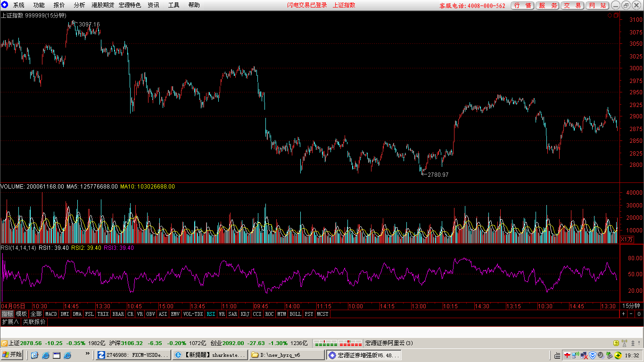Open the 宏源特色 menu
Viewport: 644px width, 362px height.
pos(130,5)
